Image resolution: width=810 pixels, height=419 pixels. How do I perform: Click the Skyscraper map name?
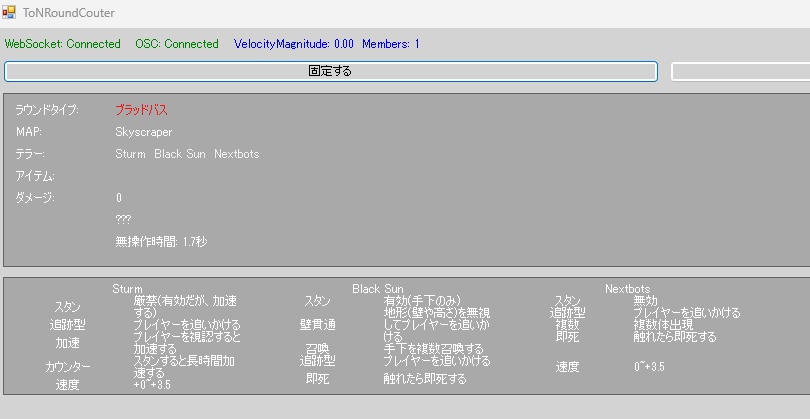tap(144, 132)
